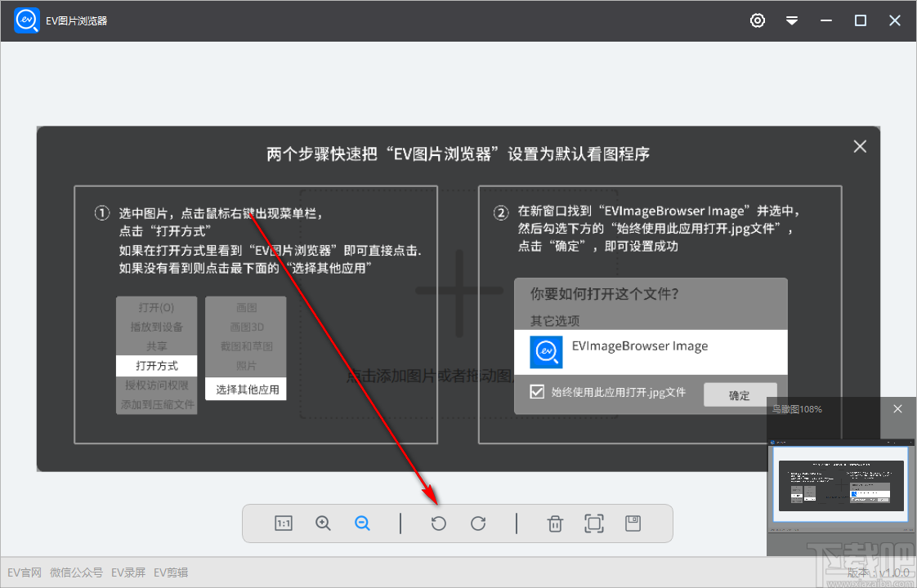Screen dimensions: 917x588
Task: Click the zoom out magnifier icon
Action: [362, 523]
